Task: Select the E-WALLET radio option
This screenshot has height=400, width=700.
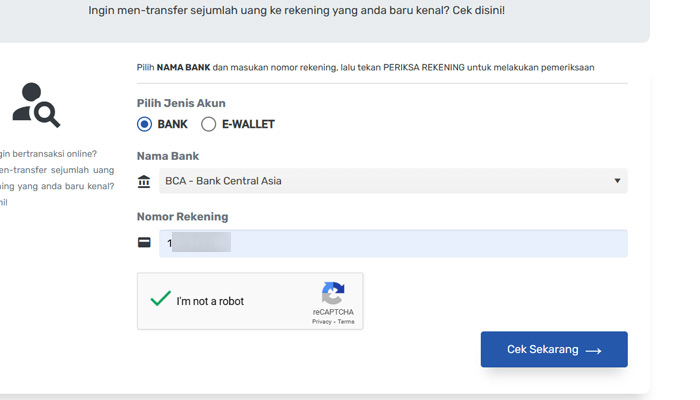Action: pyautogui.click(x=208, y=124)
